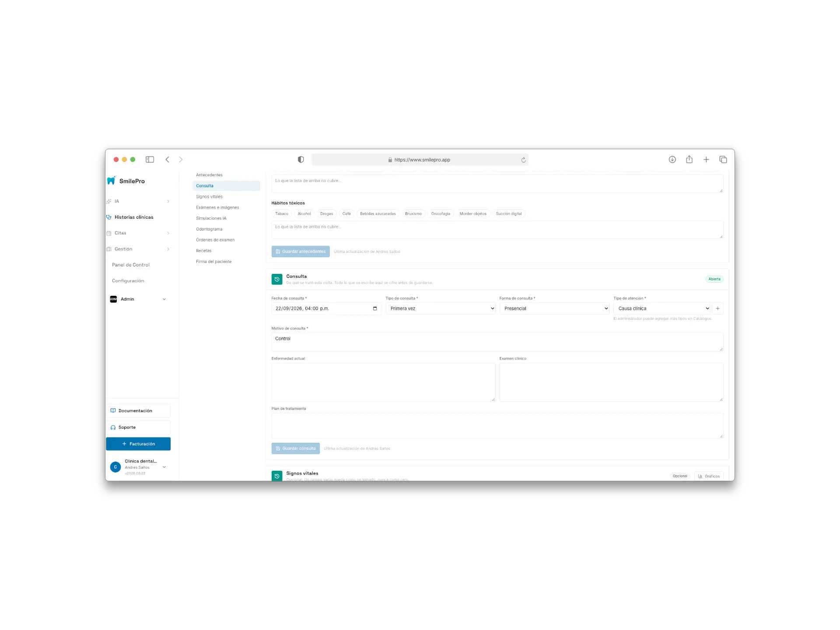Toggle the Onicofagia habit chip
Image resolution: width=840 pixels, height=630 pixels.
coord(441,214)
